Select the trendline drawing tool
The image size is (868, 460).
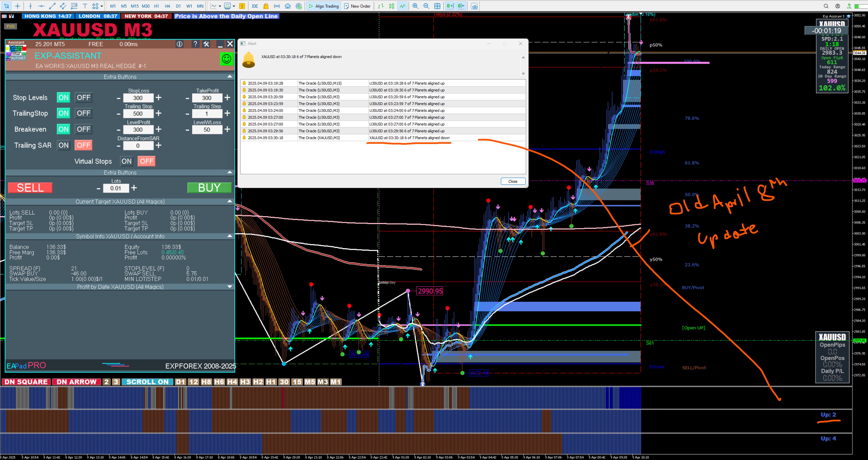click(x=52, y=6)
